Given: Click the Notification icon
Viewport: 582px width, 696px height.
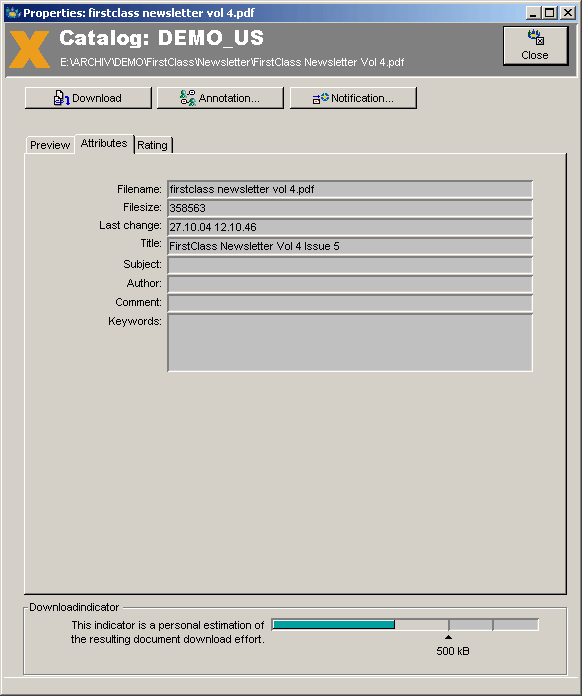Looking at the screenshot, I should pyautogui.click(x=321, y=98).
